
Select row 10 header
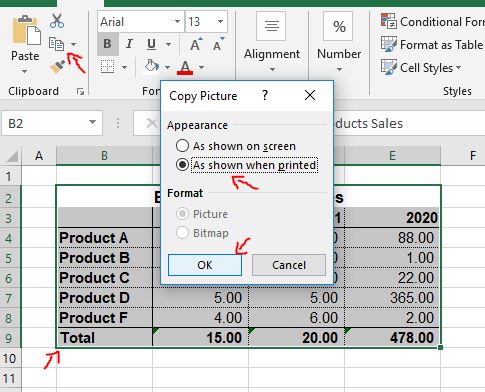(x=11, y=359)
